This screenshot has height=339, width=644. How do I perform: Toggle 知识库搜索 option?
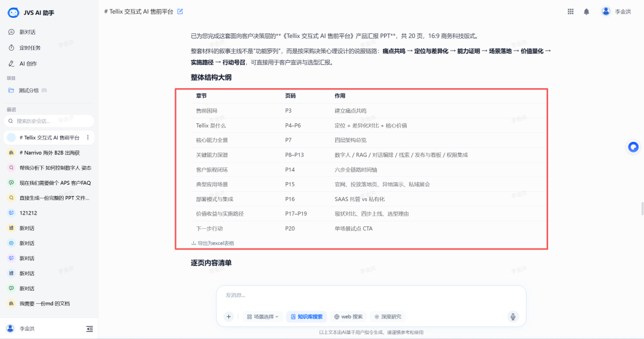pos(306,316)
